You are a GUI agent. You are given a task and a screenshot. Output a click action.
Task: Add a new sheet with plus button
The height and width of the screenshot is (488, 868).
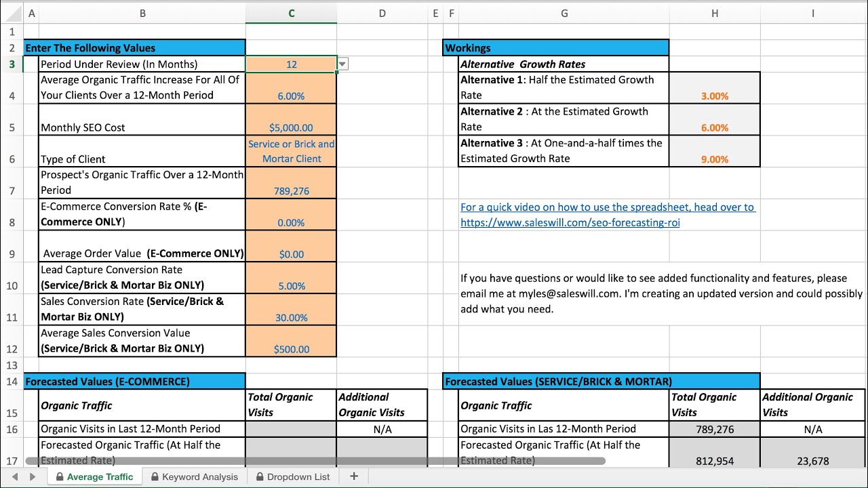(x=353, y=476)
